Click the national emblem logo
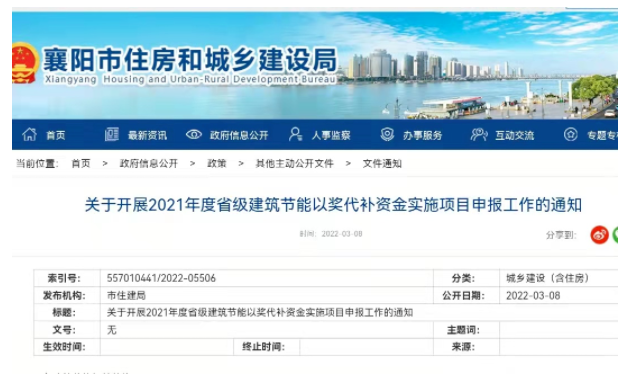628x392 pixels. (24, 63)
